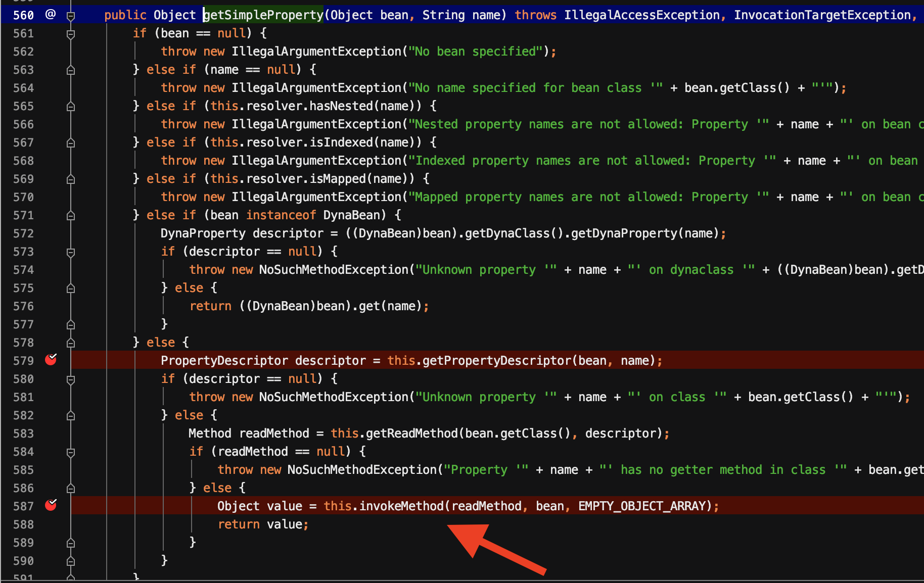Click the fold marker on line 567 isIndexed

coord(71,143)
